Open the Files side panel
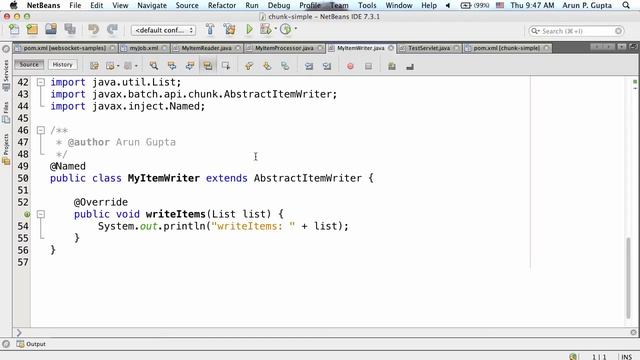Image resolution: width=640 pixels, height=360 pixels. pyautogui.click(x=6, y=113)
